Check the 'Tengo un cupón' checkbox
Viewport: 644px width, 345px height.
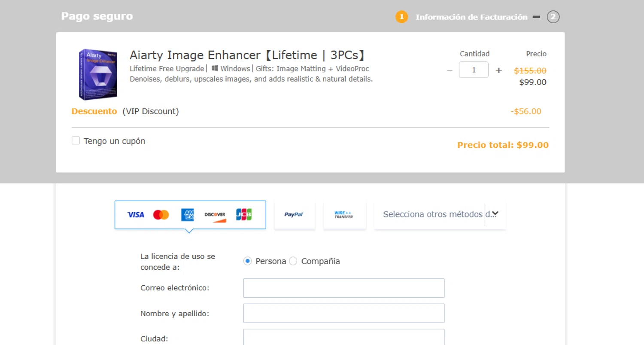click(x=76, y=140)
